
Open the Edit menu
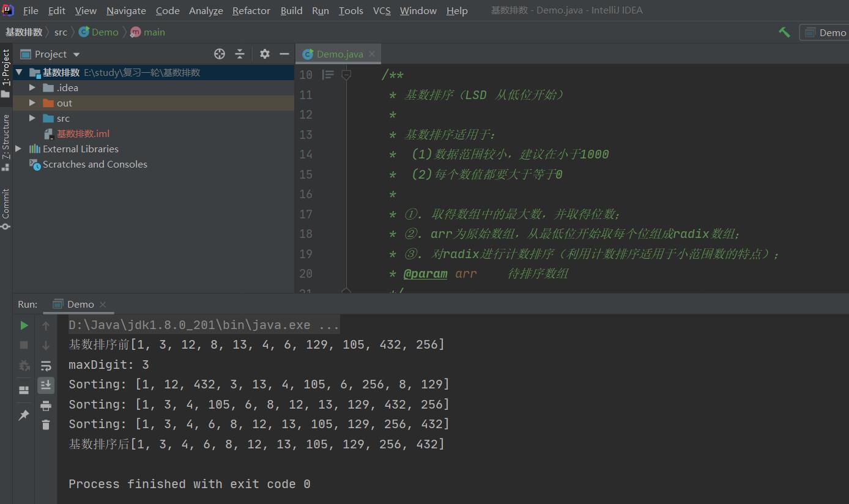click(x=57, y=10)
